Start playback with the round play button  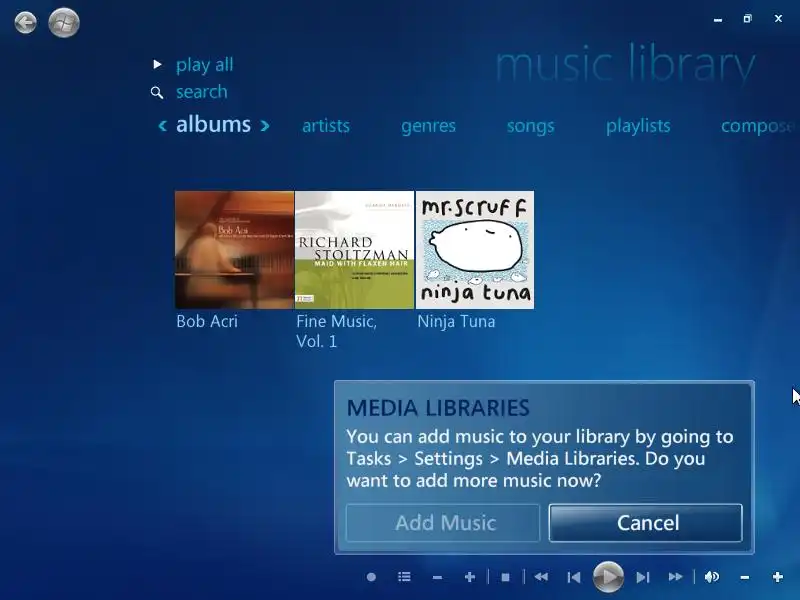(608, 577)
